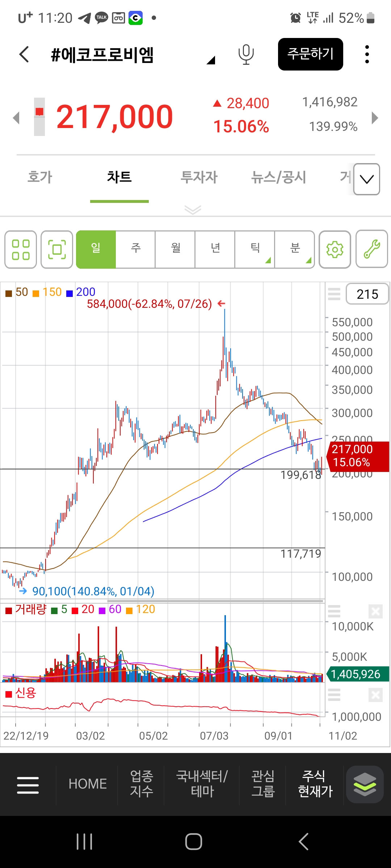Open chart settings gear icon
This screenshot has height=868, width=391.
tap(335, 250)
